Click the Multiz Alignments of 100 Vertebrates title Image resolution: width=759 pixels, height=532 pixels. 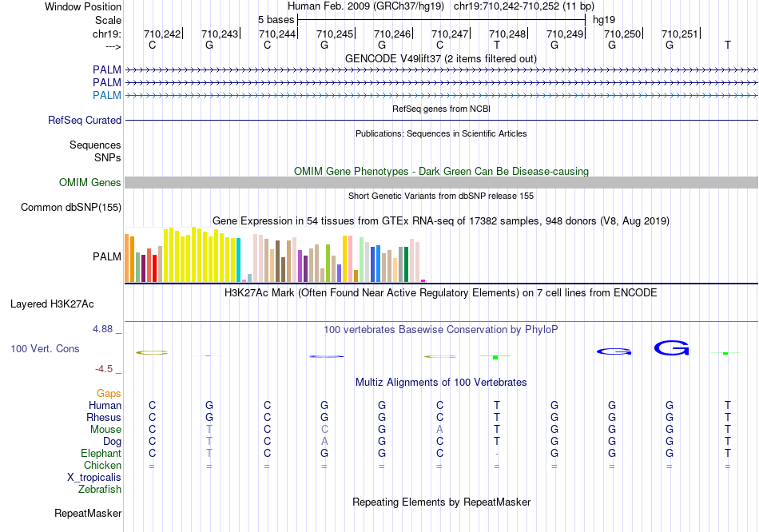[441, 383]
